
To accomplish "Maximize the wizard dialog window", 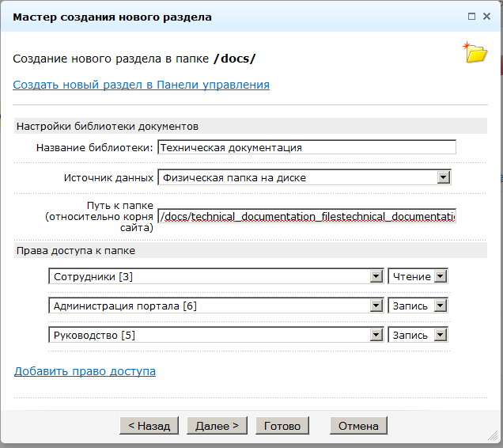I will coord(471,17).
